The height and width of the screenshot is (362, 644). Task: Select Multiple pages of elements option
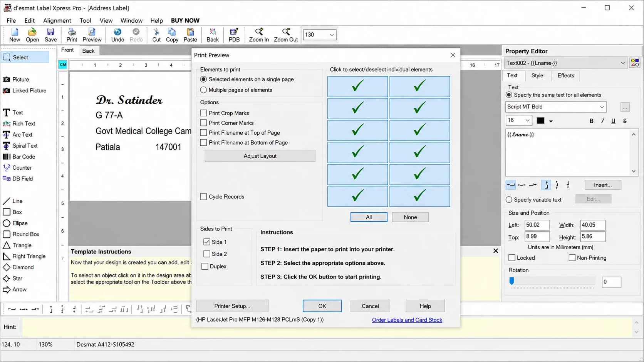[x=204, y=90]
